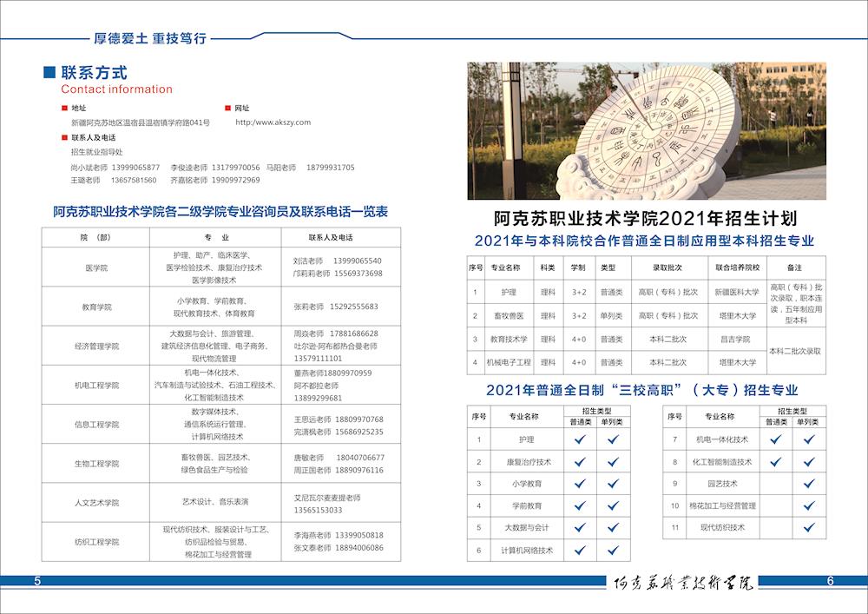Select the 纺织工程学院 cell
This screenshot has width=868, height=614.
(x=96, y=542)
